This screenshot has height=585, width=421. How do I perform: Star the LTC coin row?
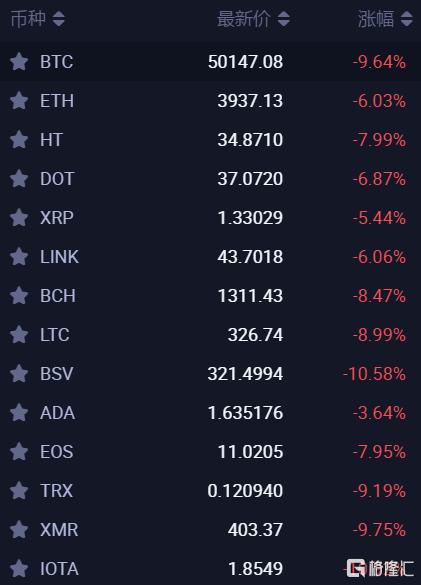19,335
